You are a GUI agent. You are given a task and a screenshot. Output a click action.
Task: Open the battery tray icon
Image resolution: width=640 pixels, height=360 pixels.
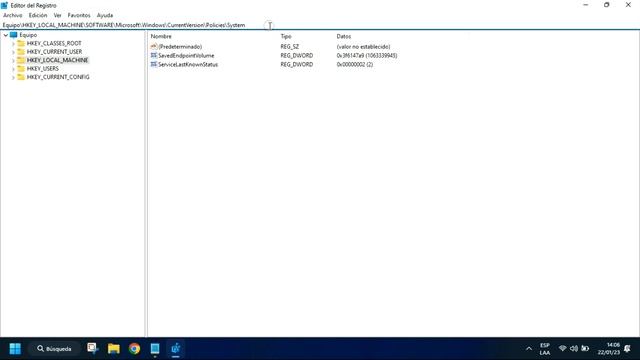pyautogui.click(x=585, y=349)
